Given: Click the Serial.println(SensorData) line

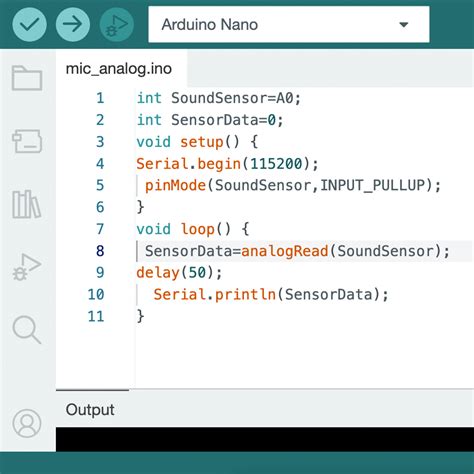Looking at the screenshot, I should tap(271, 295).
